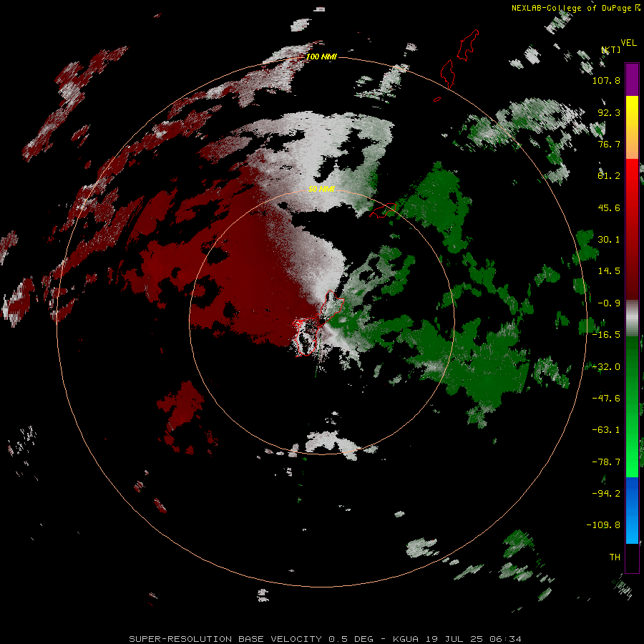Click the -78.7 scale value
Image resolution: width=644 pixels, height=644 pixels.
(x=606, y=462)
